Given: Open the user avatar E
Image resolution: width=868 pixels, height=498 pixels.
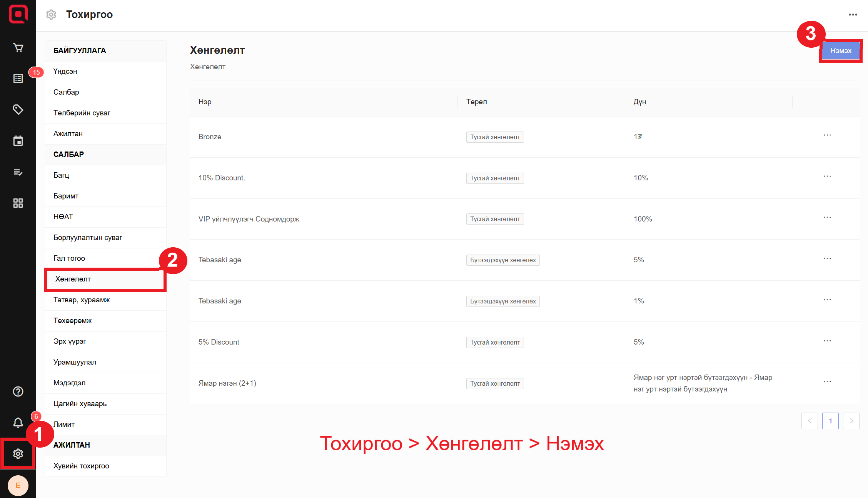Looking at the screenshot, I should (18, 485).
